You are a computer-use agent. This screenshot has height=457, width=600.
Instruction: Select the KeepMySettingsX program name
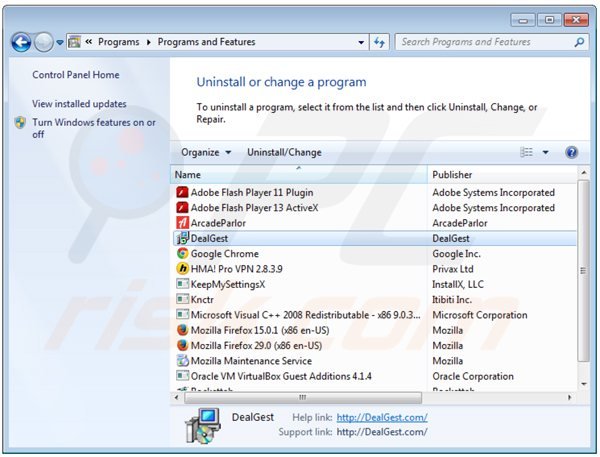tap(228, 284)
